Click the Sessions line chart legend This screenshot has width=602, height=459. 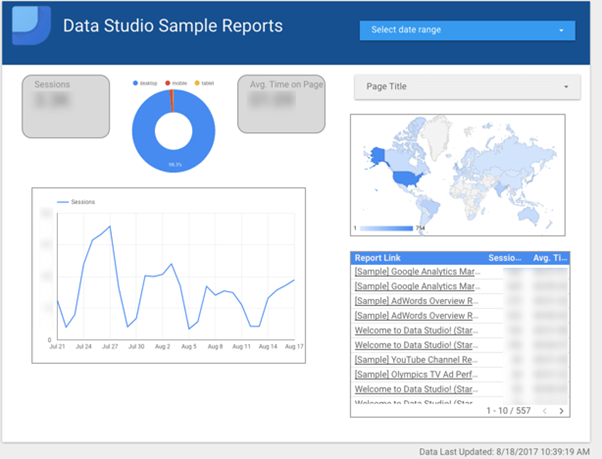click(x=76, y=202)
